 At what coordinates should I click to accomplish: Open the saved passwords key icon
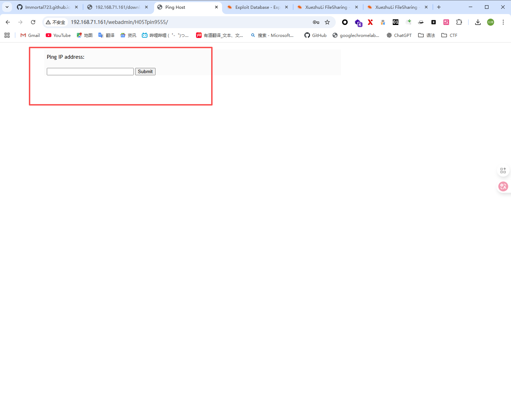point(316,22)
